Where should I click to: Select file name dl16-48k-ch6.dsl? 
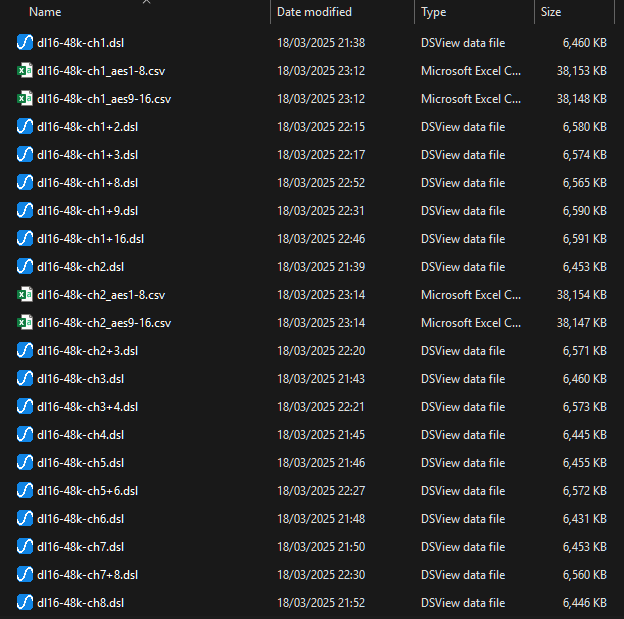point(80,519)
